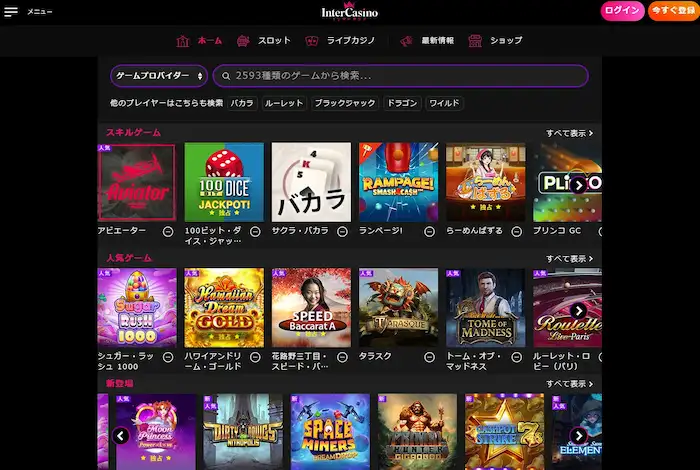Open the タラスク info circle icon
Screen dimensions: 700x470
[x=429, y=357]
